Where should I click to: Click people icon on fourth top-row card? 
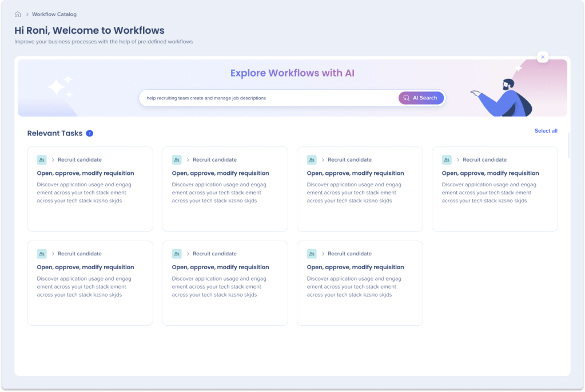[x=447, y=160]
